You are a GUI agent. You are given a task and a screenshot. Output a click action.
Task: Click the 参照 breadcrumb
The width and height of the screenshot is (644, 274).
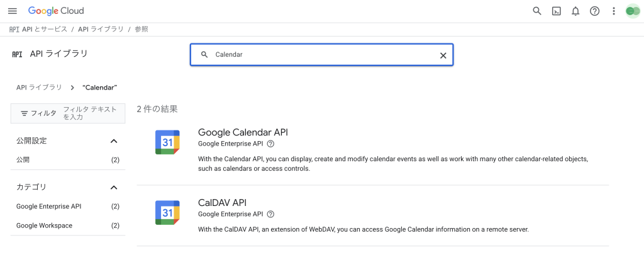pyautogui.click(x=142, y=29)
